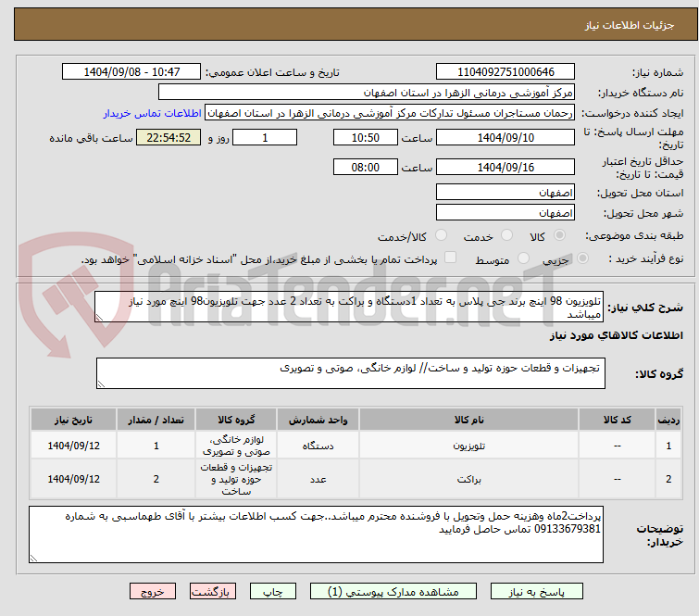Select the متوسط purchase type radio
The image size is (699, 616).
tap(523, 258)
